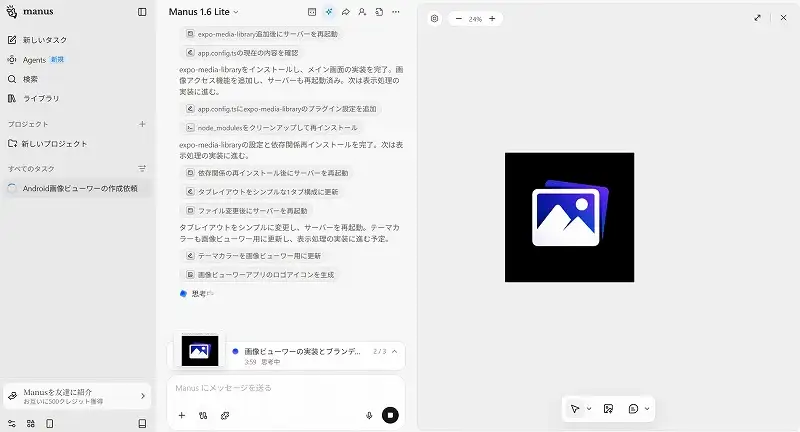The height and width of the screenshot is (432, 800).
Task: Click the share arrow icon in chat header
Action: 346,12
